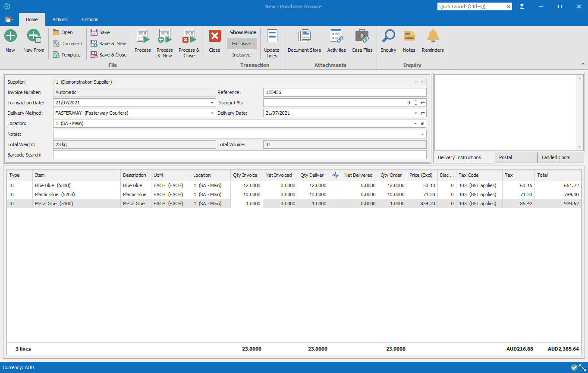Switch Show Price to Inclusive
Screen dimensions: 588x373
click(x=241, y=55)
